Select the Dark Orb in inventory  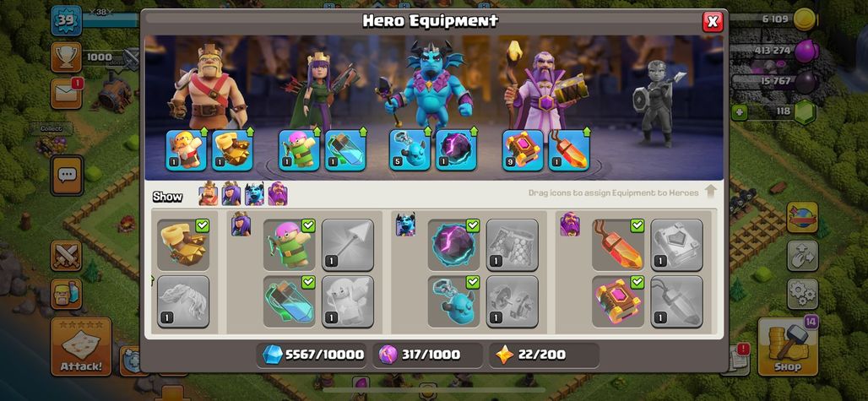[x=453, y=245]
